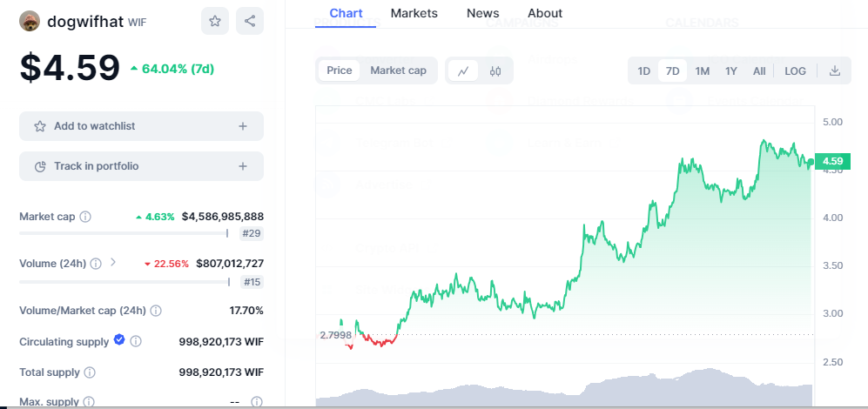This screenshot has width=868, height=409.
Task: Switch to line chart view
Action: tap(463, 70)
